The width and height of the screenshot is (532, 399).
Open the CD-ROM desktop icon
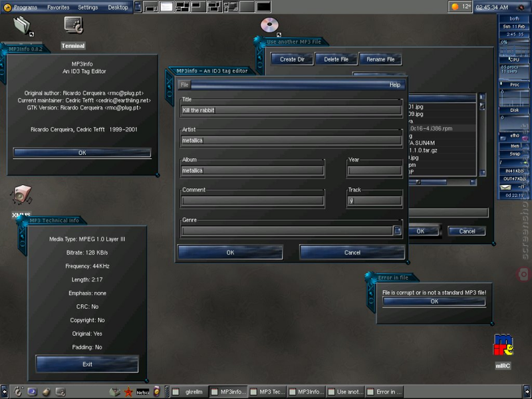[x=271, y=27]
